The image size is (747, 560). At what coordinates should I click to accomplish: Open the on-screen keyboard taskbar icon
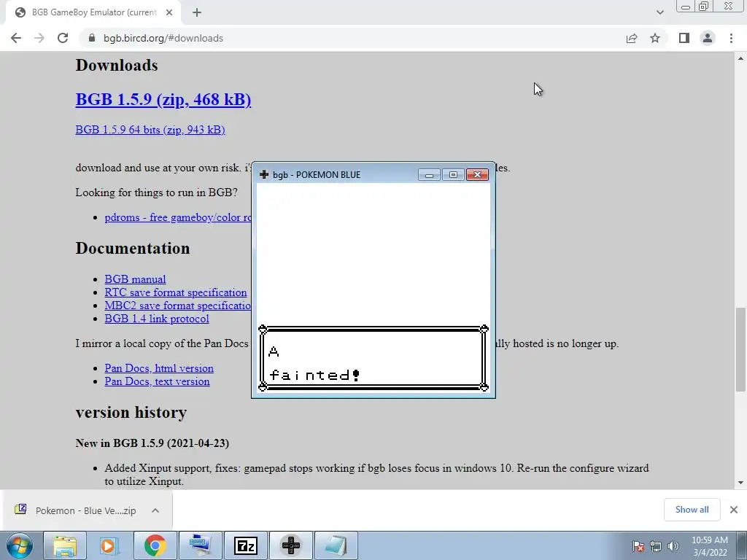click(200, 545)
